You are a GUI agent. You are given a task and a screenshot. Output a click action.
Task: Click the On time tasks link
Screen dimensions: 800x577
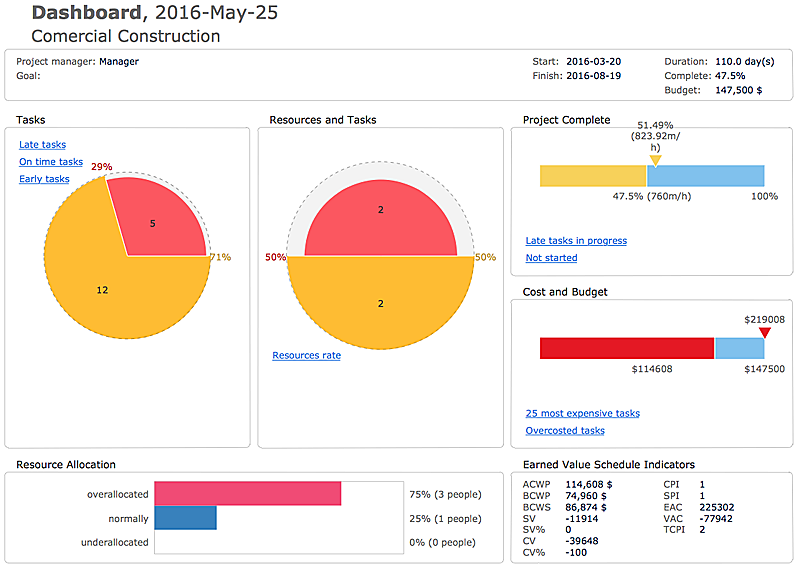coord(51,162)
